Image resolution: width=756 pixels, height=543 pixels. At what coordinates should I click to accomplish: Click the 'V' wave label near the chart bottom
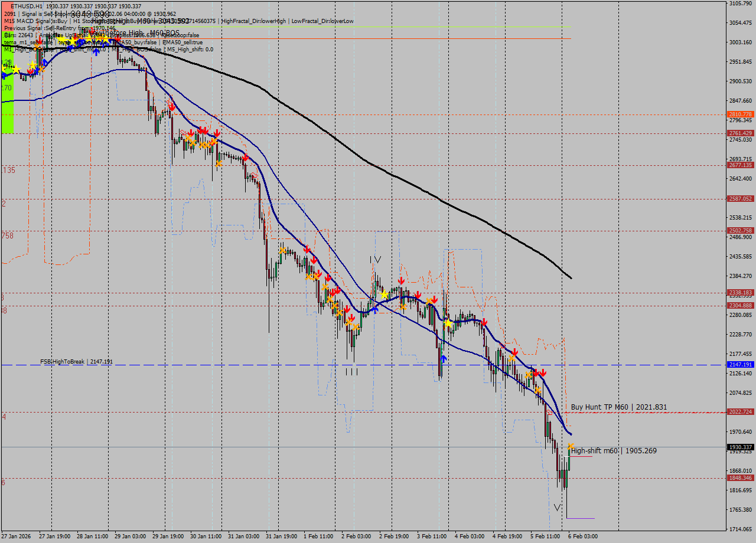[x=557, y=507]
